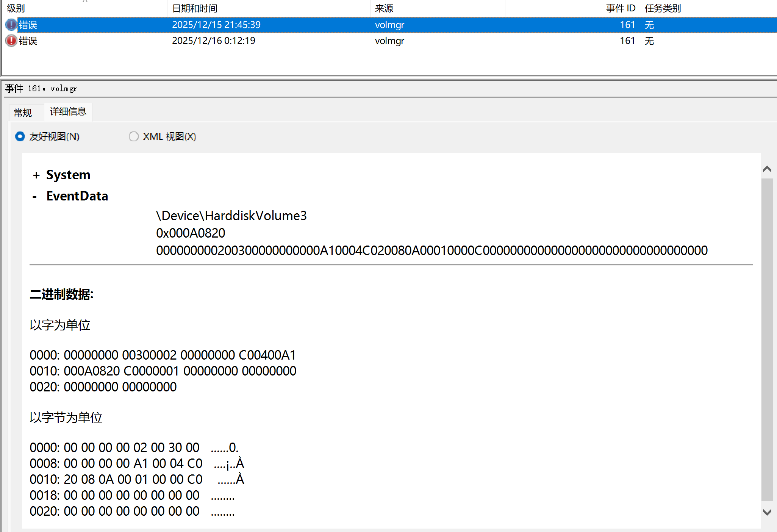The width and height of the screenshot is (777, 532).
Task: Click the 来源 column header
Action: point(384,8)
